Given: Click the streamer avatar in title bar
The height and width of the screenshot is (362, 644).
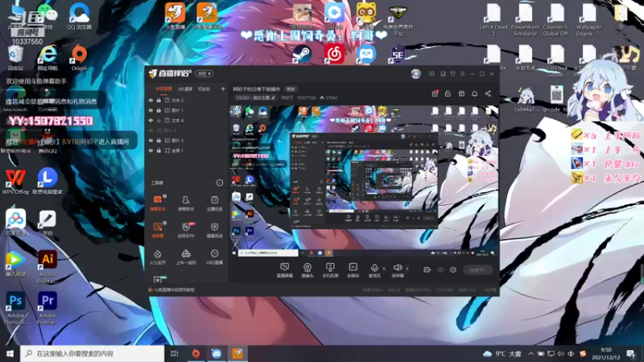Looking at the screenshot, I should click(415, 74).
